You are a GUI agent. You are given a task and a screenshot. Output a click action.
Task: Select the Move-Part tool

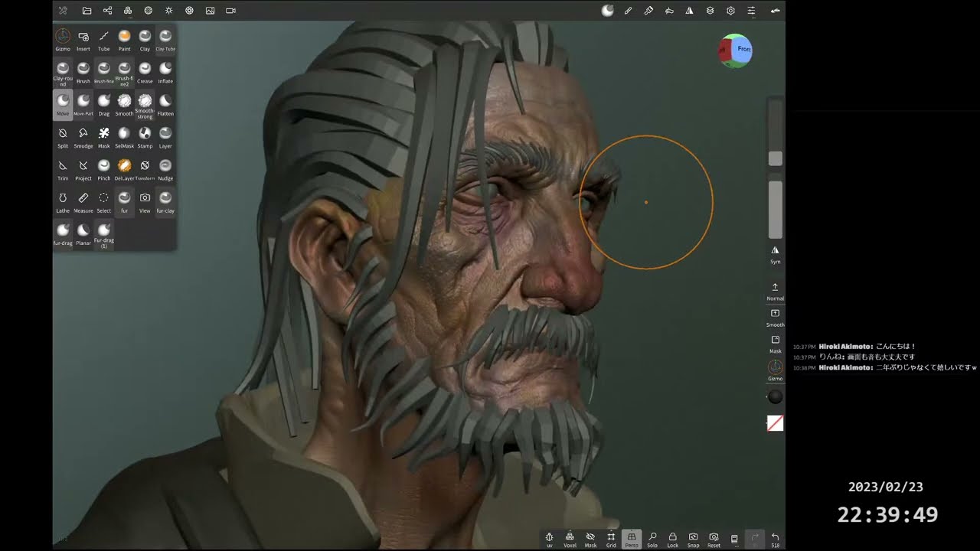click(83, 105)
